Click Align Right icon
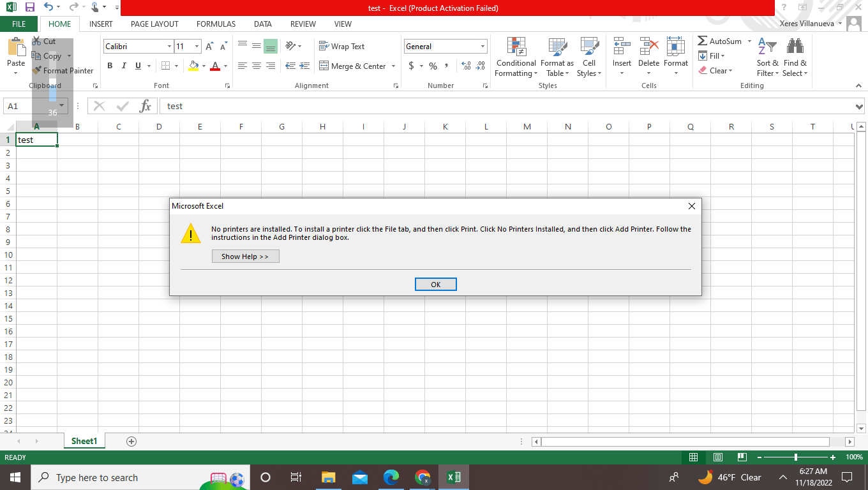This screenshot has width=868, height=490. 271,66
